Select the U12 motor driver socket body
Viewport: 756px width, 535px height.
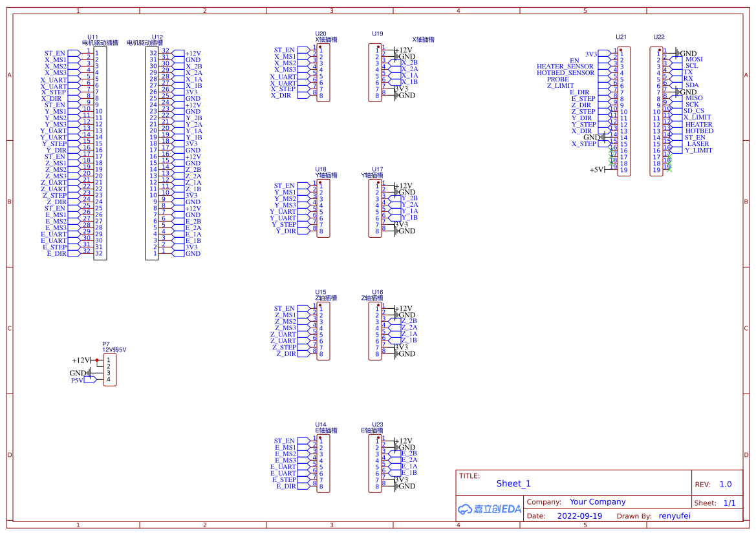152,153
